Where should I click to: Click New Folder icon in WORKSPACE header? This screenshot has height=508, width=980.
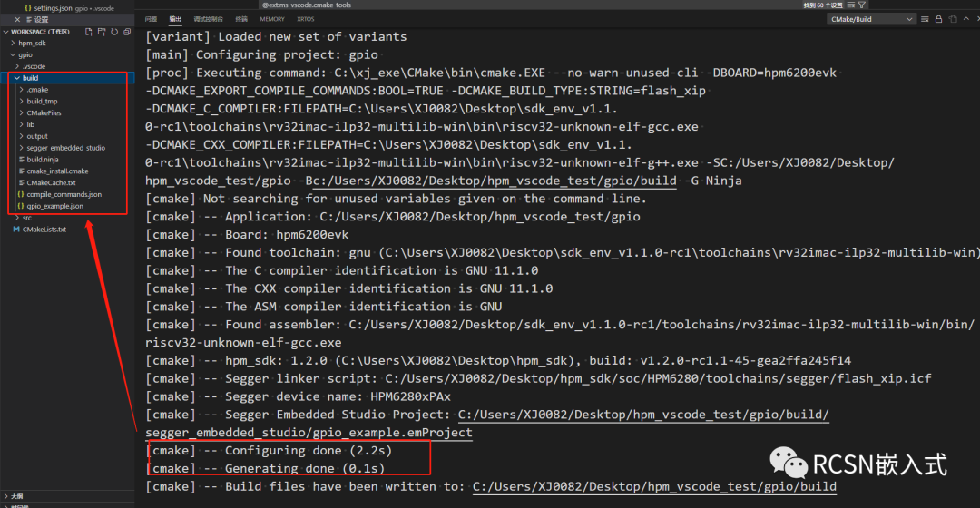(x=102, y=32)
